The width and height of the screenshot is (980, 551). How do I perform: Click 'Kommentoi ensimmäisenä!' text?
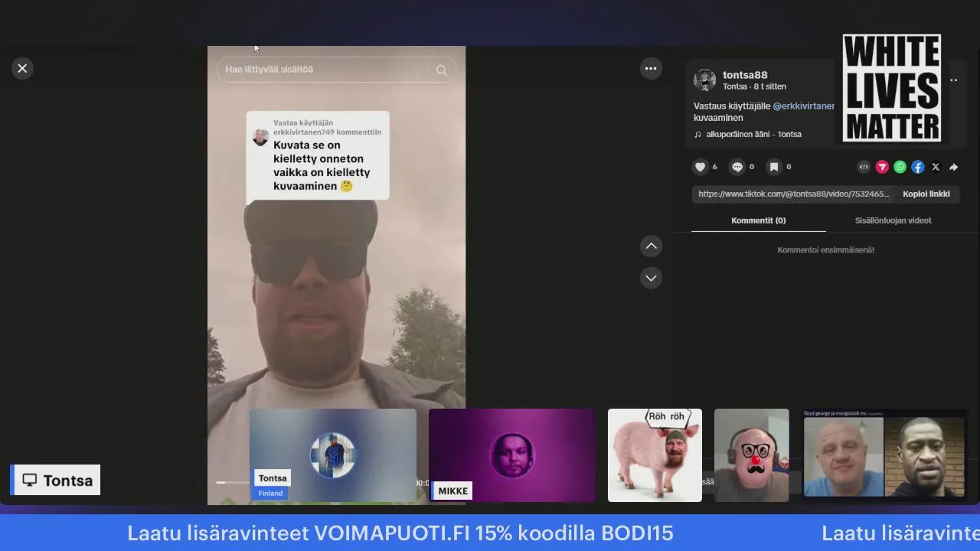tap(825, 250)
